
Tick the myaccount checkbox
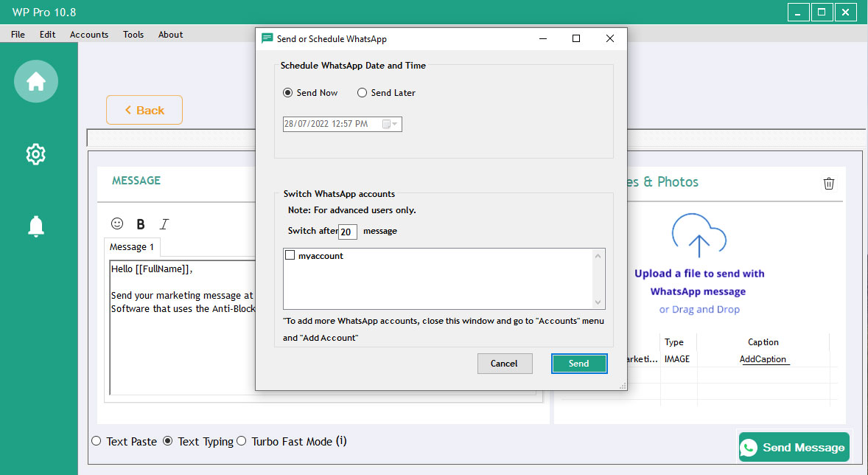pyautogui.click(x=290, y=255)
